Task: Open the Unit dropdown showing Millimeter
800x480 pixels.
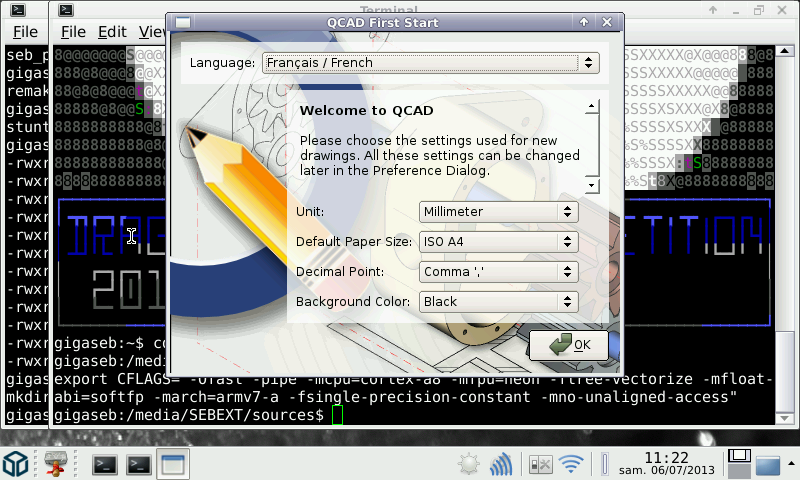Action: point(498,212)
